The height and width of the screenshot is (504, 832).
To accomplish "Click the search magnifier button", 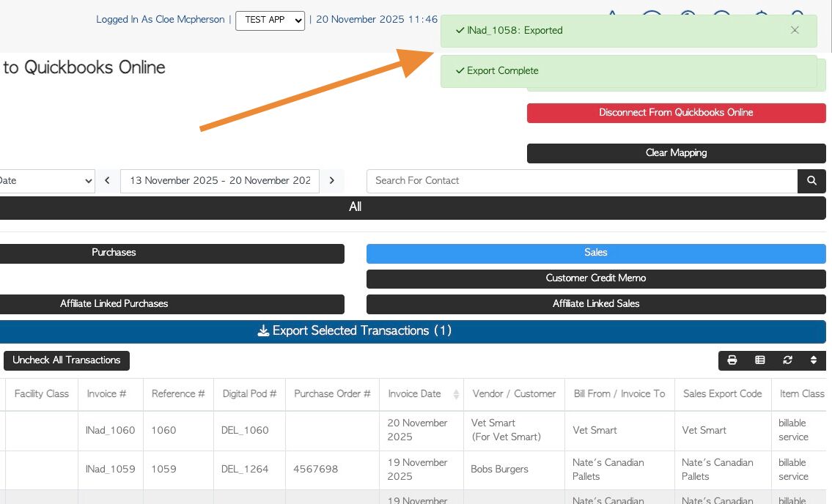I will click(x=811, y=181).
